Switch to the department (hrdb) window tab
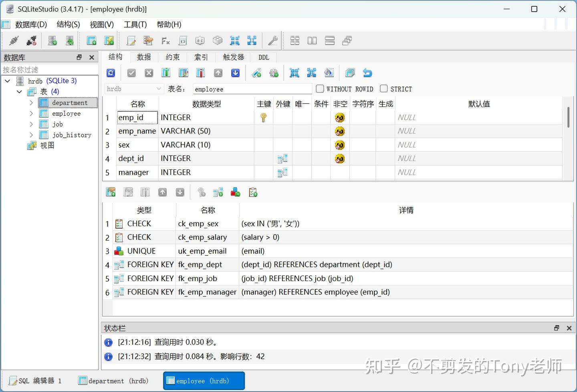Image resolution: width=577 pixels, height=392 pixels. point(113,380)
